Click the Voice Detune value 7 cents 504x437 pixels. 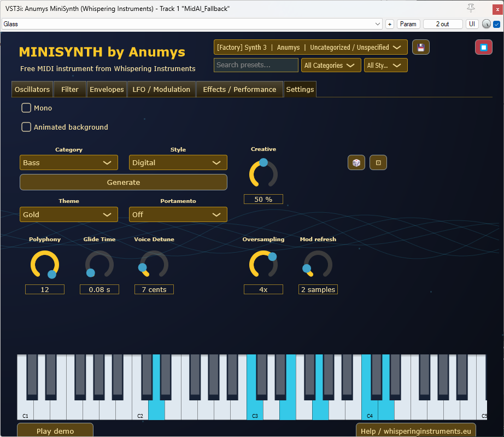pyautogui.click(x=154, y=289)
